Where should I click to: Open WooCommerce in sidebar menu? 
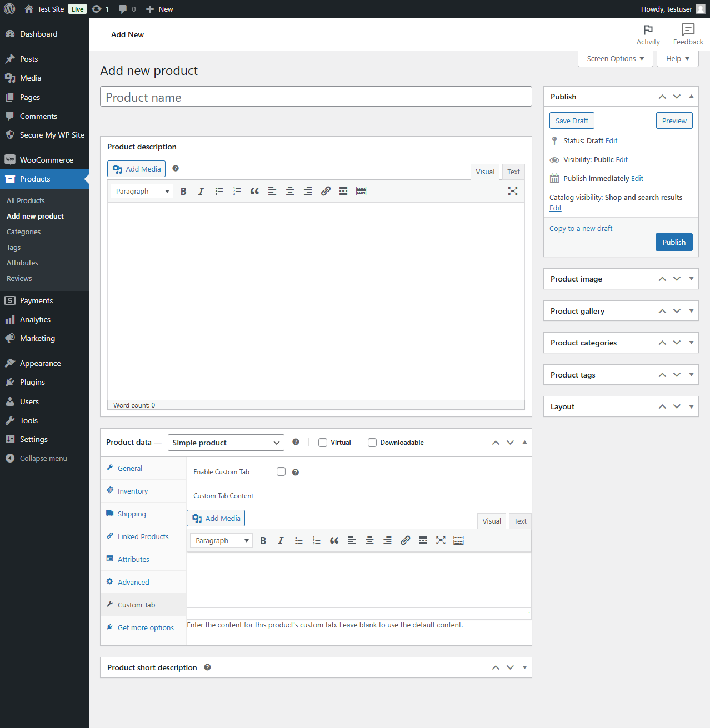point(44,160)
